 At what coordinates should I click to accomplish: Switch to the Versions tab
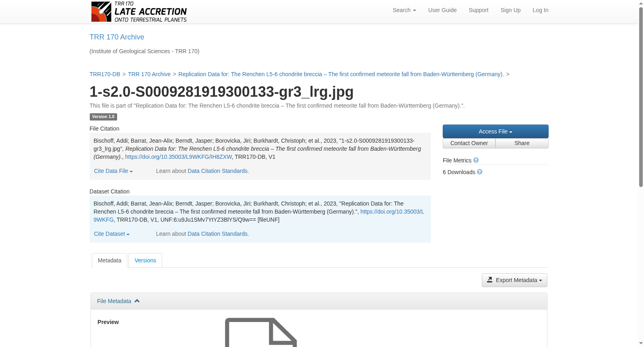point(145,260)
